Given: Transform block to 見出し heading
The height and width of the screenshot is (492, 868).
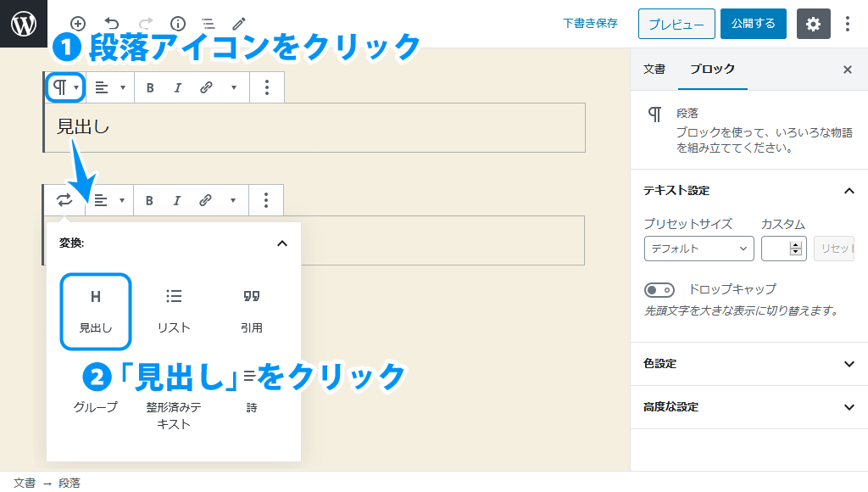Looking at the screenshot, I should point(96,311).
